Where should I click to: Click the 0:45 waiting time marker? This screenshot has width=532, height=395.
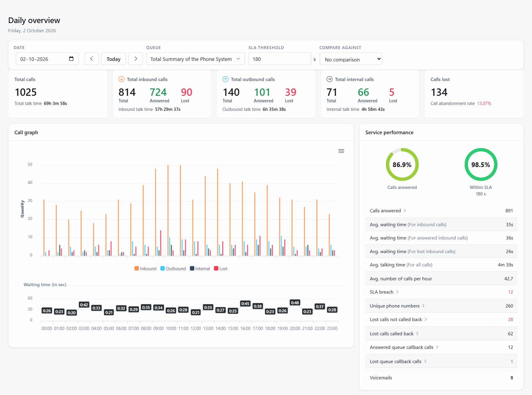[245, 304]
